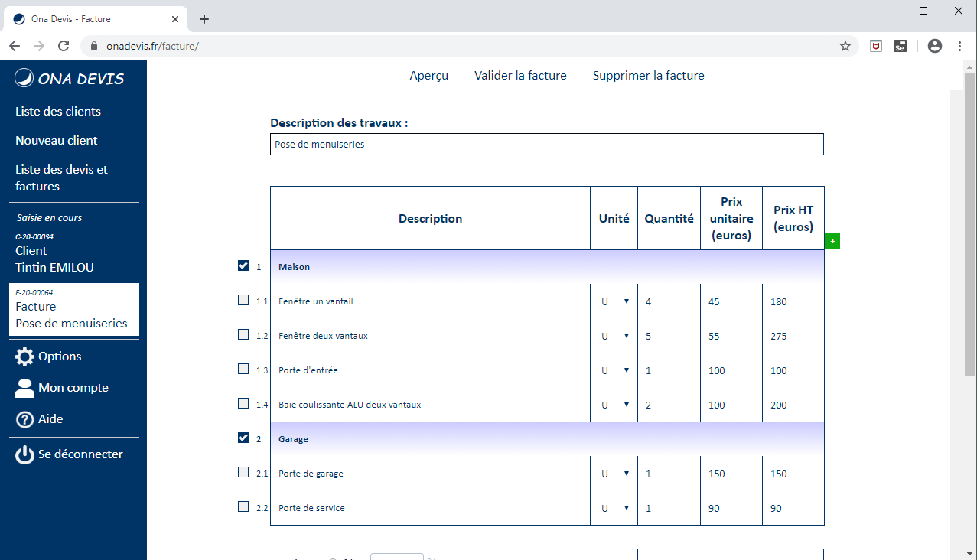Screen dimensions: 977x560
Task: Reload the page in the browser
Action: 64,46
